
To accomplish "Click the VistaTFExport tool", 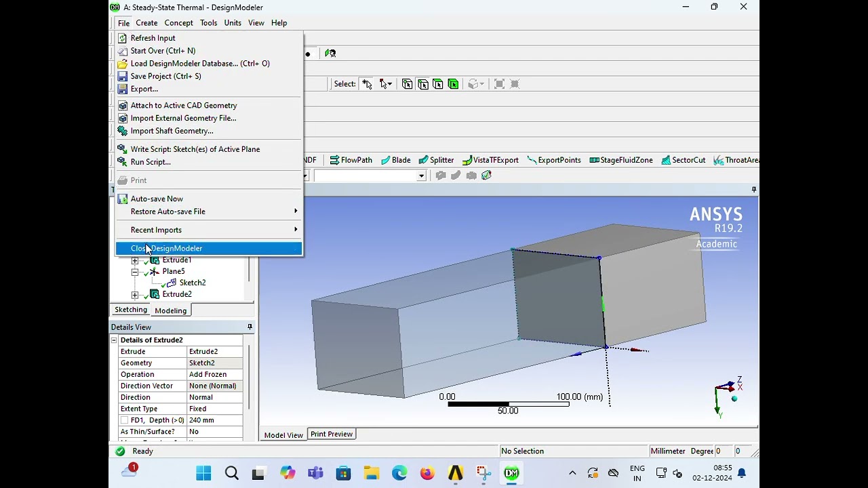I will [490, 160].
